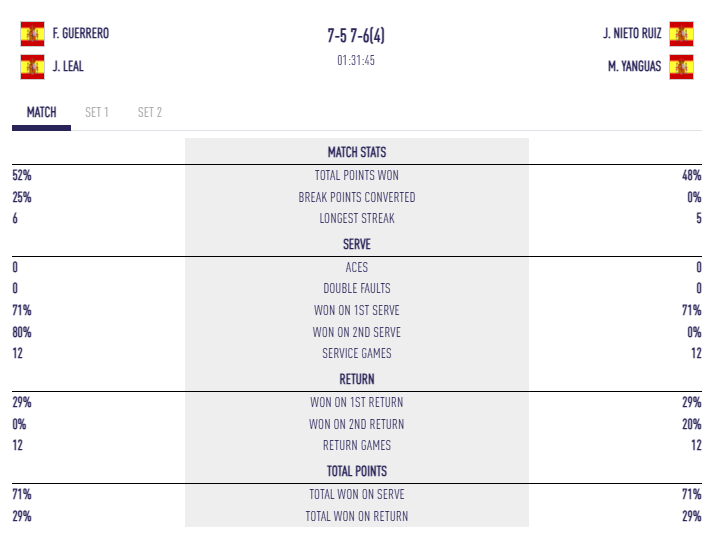Click the Match Stats section header
This screenshot has width=708, height=539.
coord(357,152)
